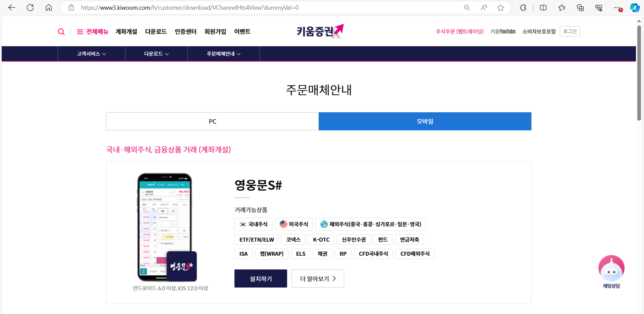
Task: Open 전체메뉴 hamburger menu
Action: click(93, 32)
